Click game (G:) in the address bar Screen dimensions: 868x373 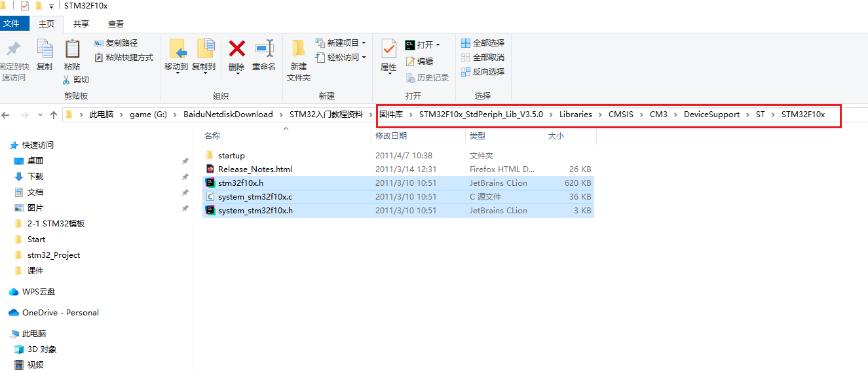coord(148,115)
